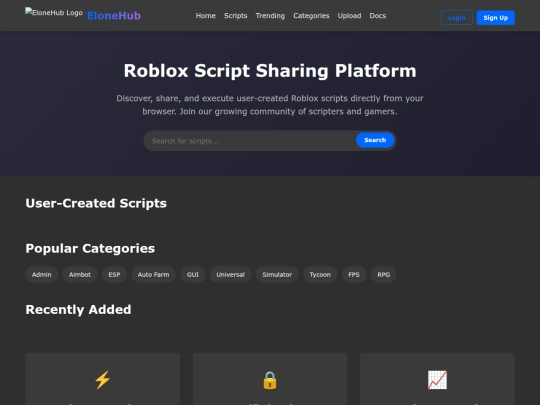
Task: Open the Trending page
Action: [x=270, y=16]
